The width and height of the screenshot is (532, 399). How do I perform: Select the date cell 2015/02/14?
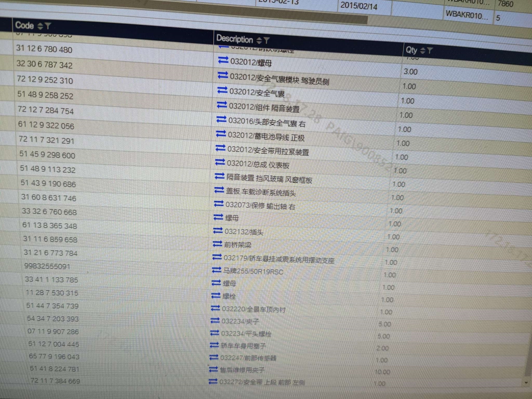(359, 6)
